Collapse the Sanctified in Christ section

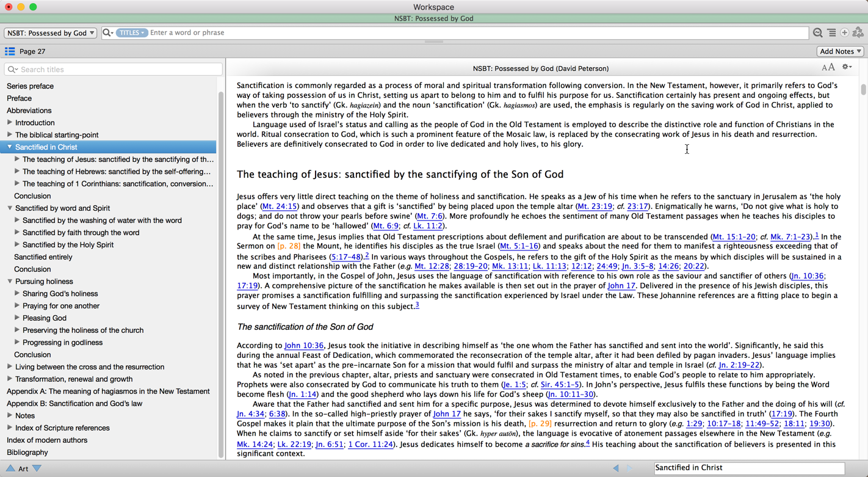[9, 147]
